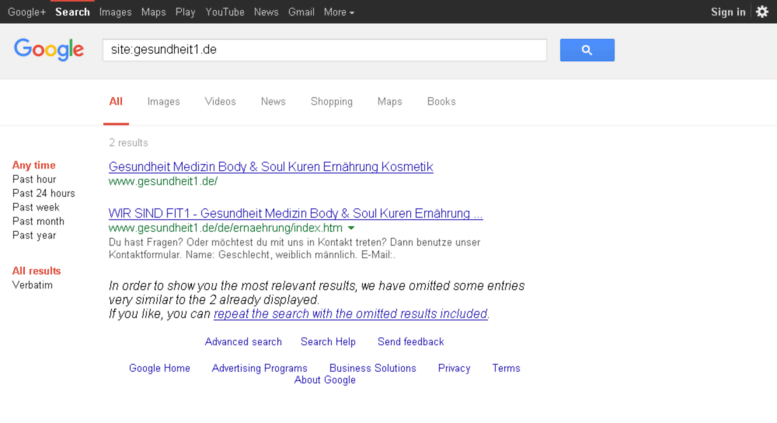Open Google+ in the top bar

click(x=27, y=12)
